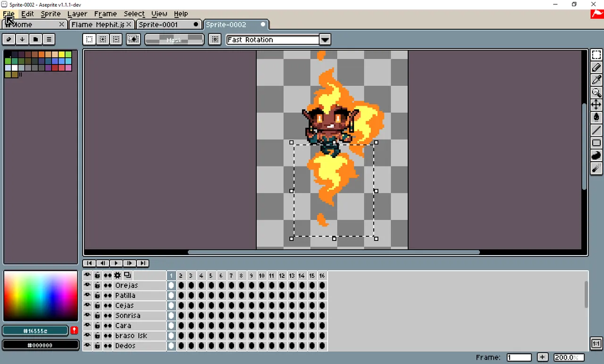Image resolution: width=604 pixels, height=364 pixels.
Task: Pick a color in the rainbow spectrum picker
Action: tap(41, 296)
